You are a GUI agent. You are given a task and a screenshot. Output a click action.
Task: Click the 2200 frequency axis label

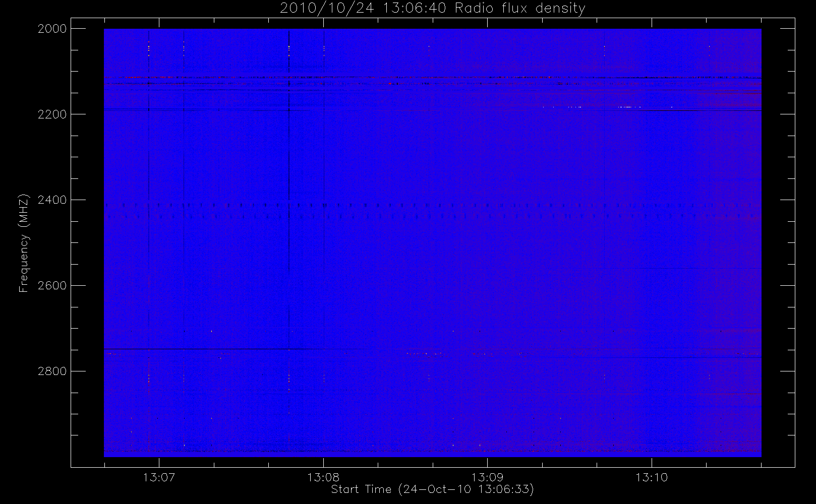coord(52,114)
